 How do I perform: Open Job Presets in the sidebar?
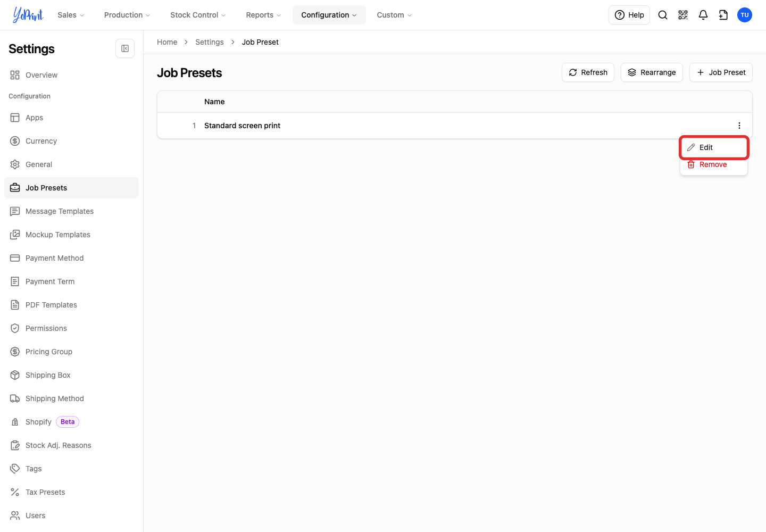(x=71, y=188)
